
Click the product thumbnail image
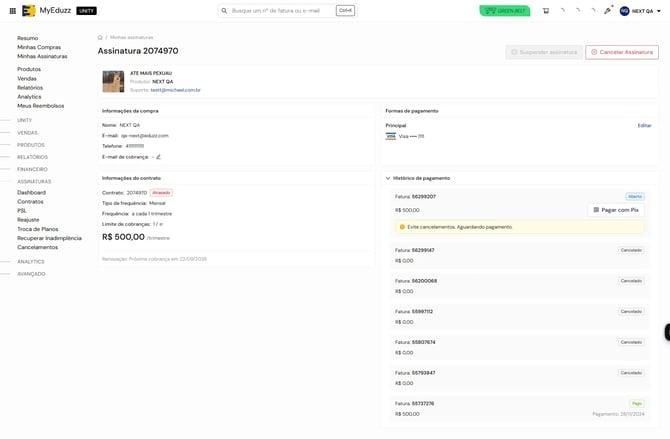(x=113, y=82)
